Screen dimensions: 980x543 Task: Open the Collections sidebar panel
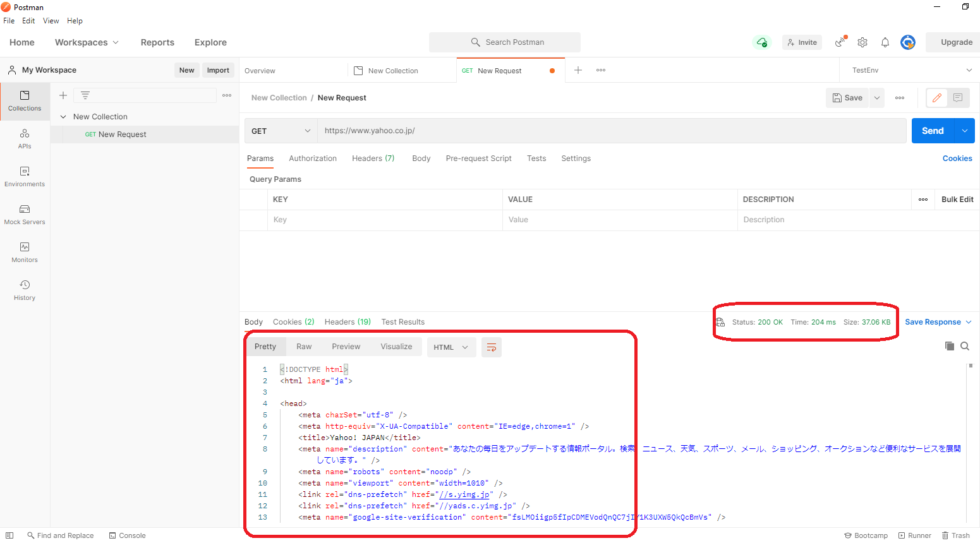(x=25, y=101)
